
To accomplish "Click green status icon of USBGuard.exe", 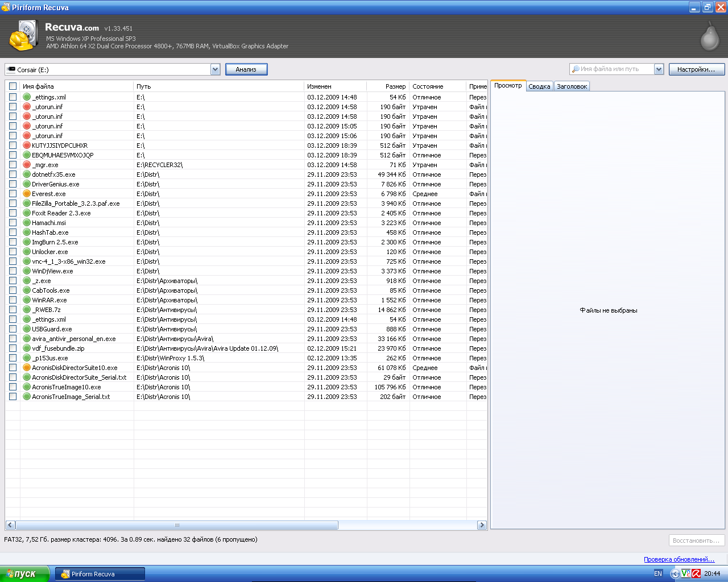I will (x=27, y=329).
